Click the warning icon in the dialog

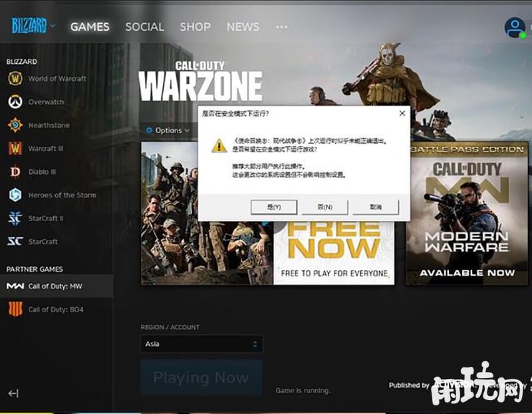(x=219, y=146)
